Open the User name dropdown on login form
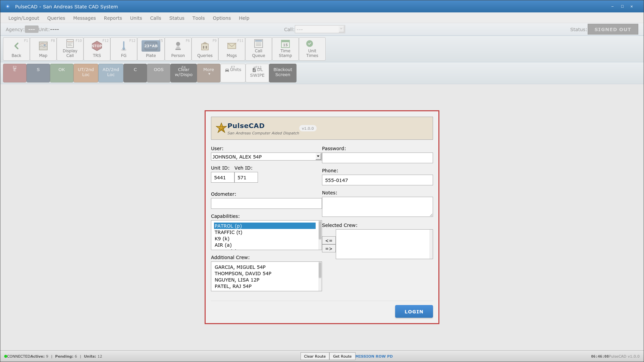 pyautogui.click(x=318, y=156)
